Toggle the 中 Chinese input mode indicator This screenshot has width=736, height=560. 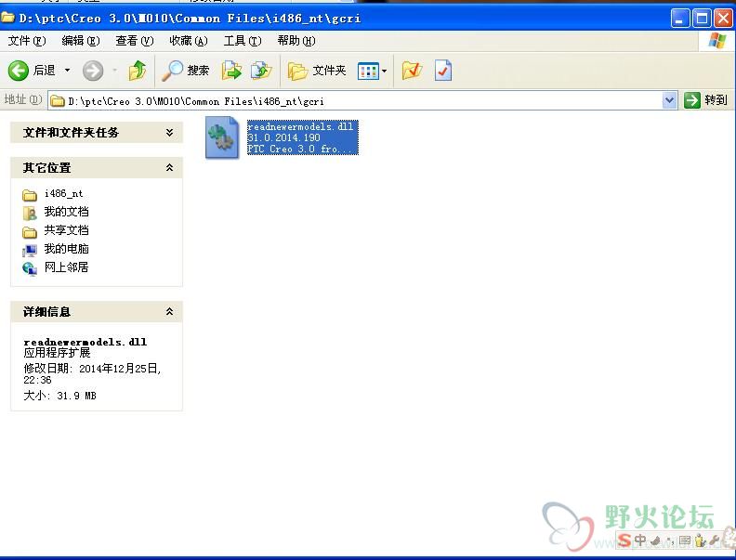tap(639, 540)
